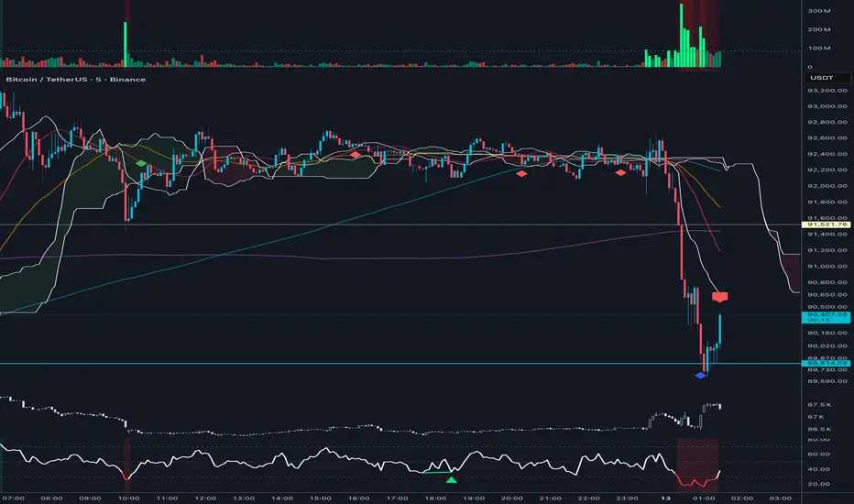The width and height of the screenshot is (854, 504).
Task: Click the 89,814.02 cyan price tag
Action: (x=827, y=363)
